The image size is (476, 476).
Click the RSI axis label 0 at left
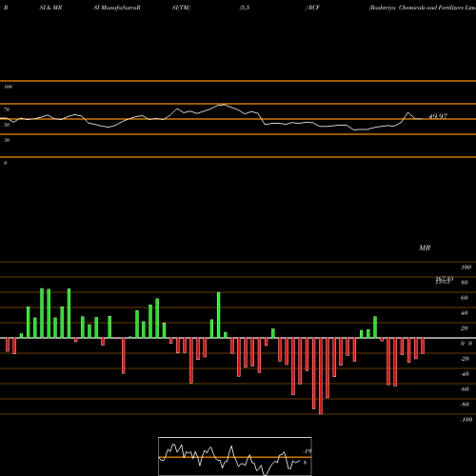tap(5, 163)
